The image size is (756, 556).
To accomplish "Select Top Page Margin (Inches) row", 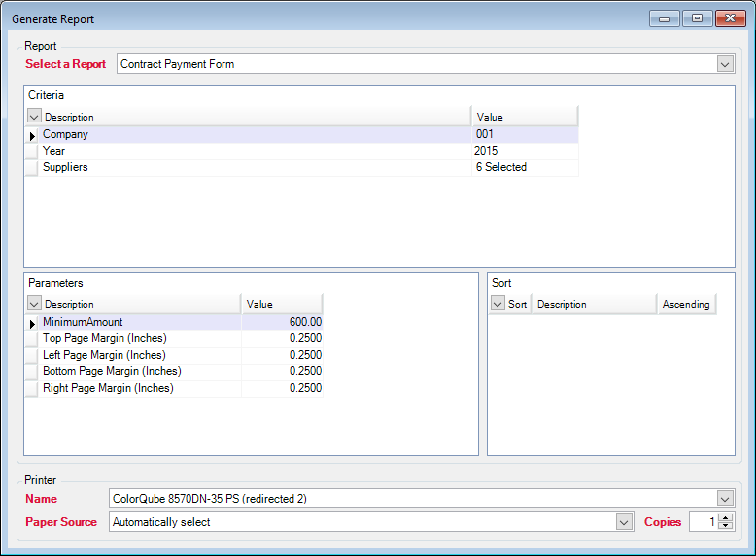I will (x=174, y=338).
